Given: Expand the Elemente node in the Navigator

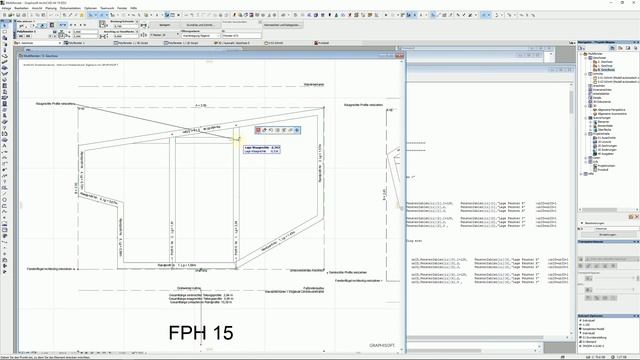Looking at the screenshot, I should point(591,122).
